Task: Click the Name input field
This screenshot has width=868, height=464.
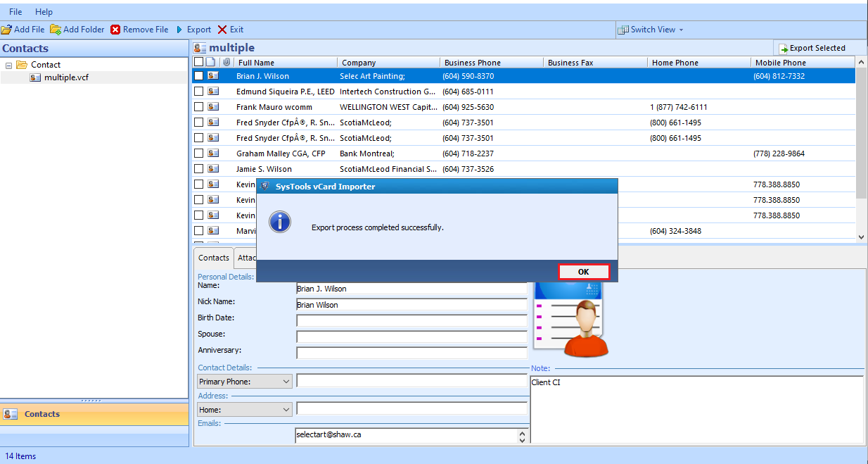Action: coord(411,289)
